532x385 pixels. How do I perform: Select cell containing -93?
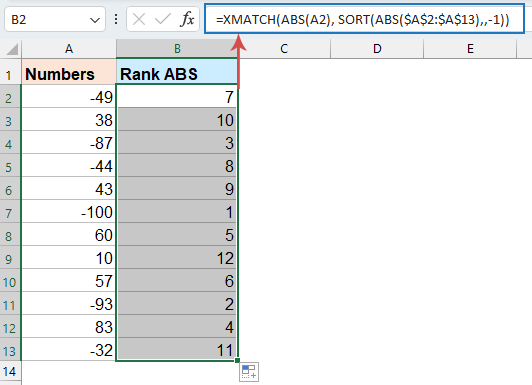[x=69, y=303]
